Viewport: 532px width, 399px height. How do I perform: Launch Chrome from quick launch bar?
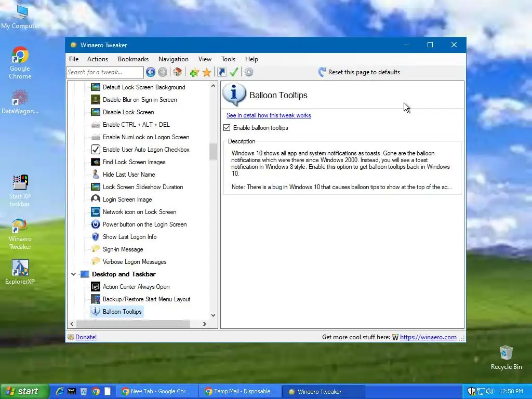pyautogui.click(x=96, y=391)
